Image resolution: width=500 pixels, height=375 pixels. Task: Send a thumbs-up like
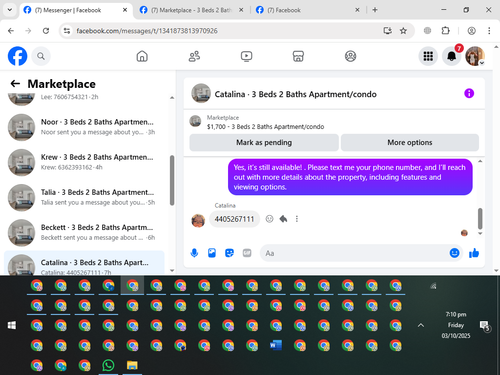click(x=474, y=253)
